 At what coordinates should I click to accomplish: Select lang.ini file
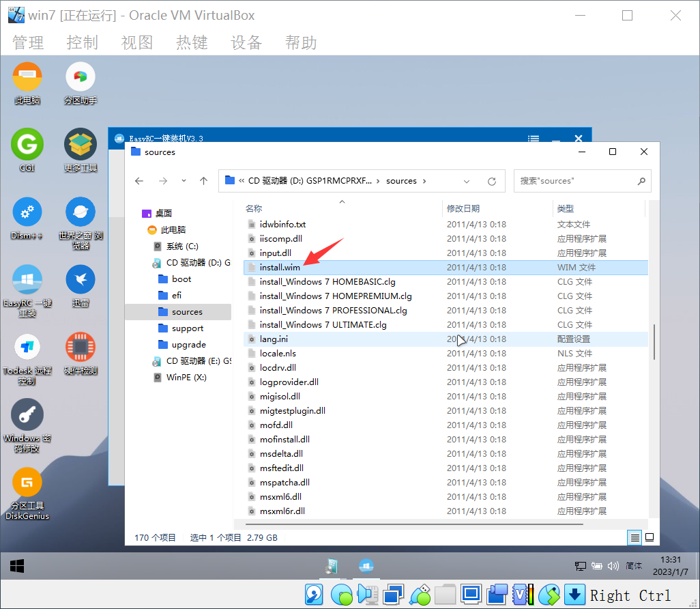point(446,339)
